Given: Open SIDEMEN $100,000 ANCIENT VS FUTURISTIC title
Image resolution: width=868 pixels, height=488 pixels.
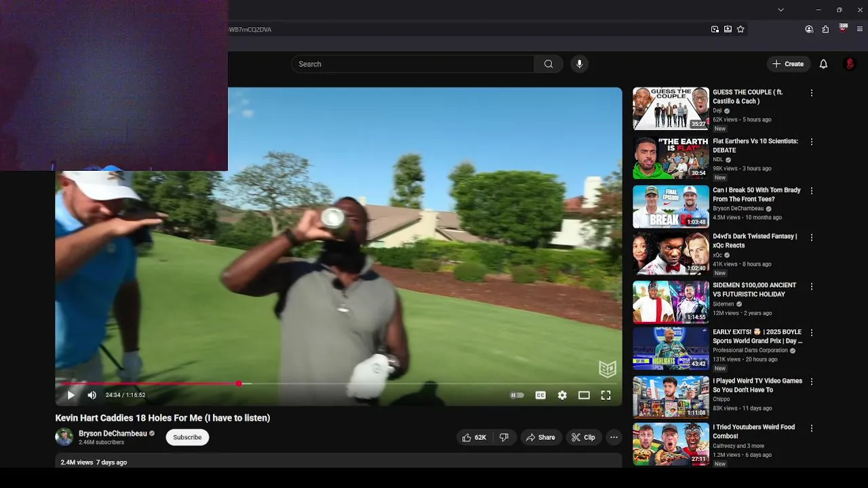Looking at the screenshot, I should [754, 289].
